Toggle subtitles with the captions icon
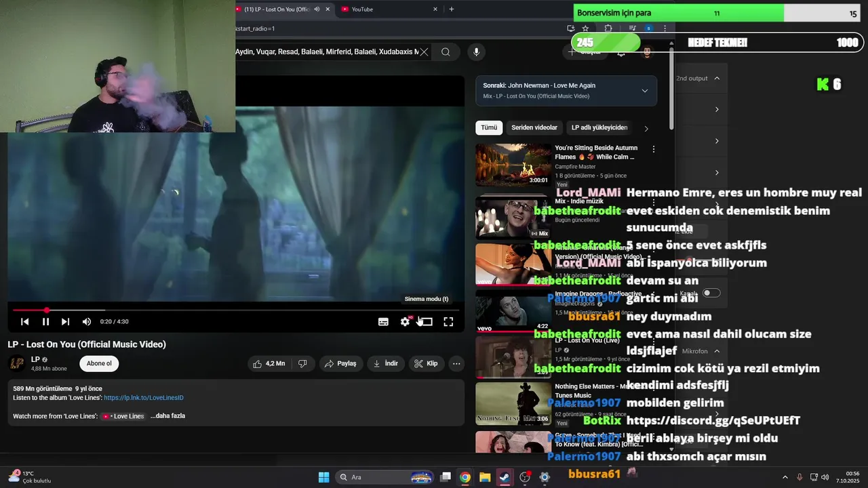 [x=383, y=322]
